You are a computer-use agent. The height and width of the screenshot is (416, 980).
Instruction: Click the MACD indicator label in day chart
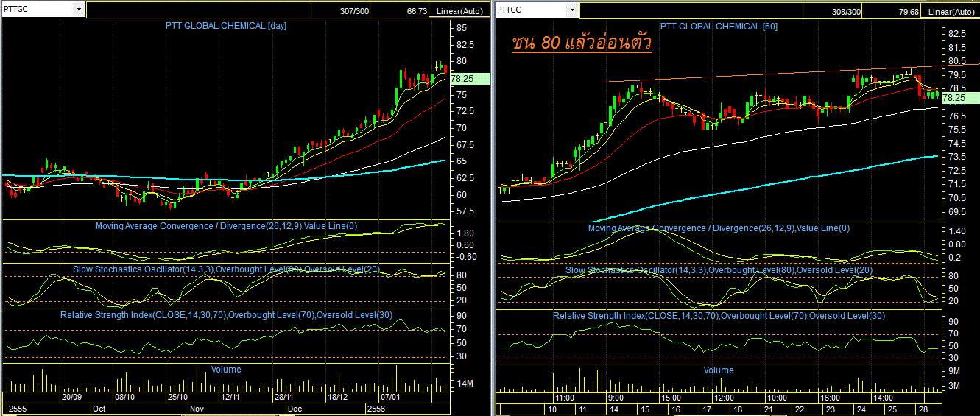click(226, 226)
